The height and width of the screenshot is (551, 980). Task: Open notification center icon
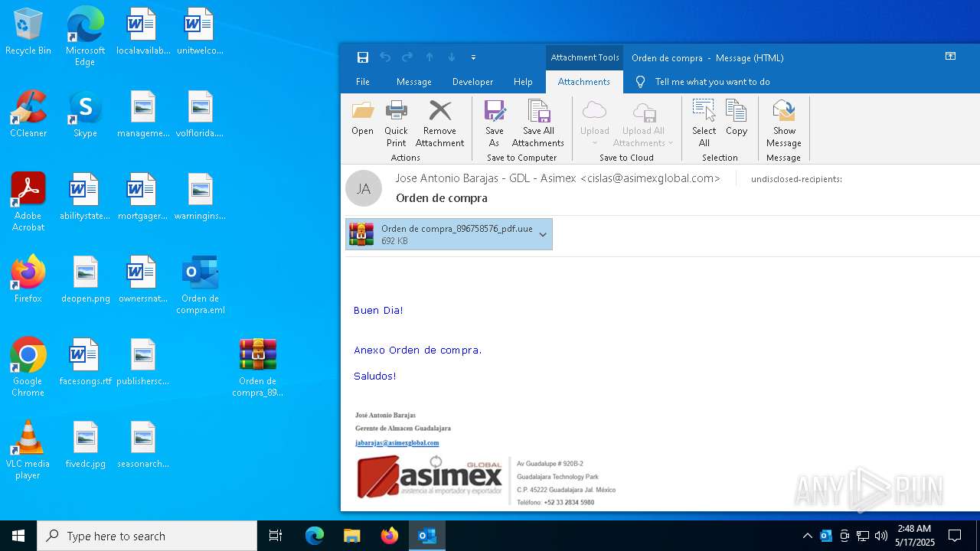click(955, 536)
